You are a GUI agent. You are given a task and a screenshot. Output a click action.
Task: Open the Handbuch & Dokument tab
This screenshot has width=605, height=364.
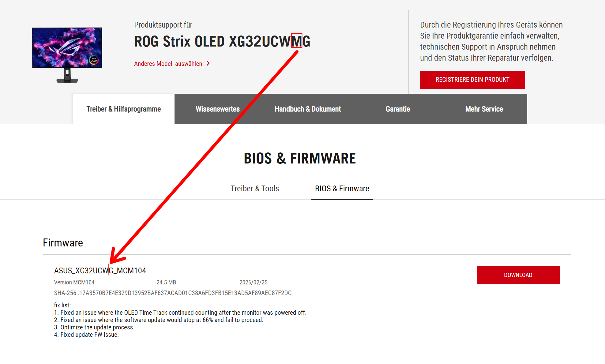point(307,109)
